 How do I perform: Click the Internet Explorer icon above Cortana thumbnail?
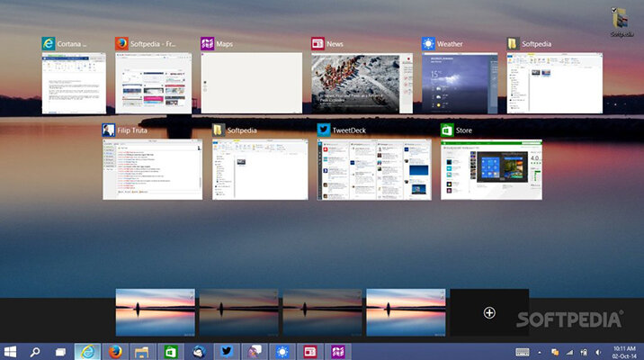click(x=49, y=43)
